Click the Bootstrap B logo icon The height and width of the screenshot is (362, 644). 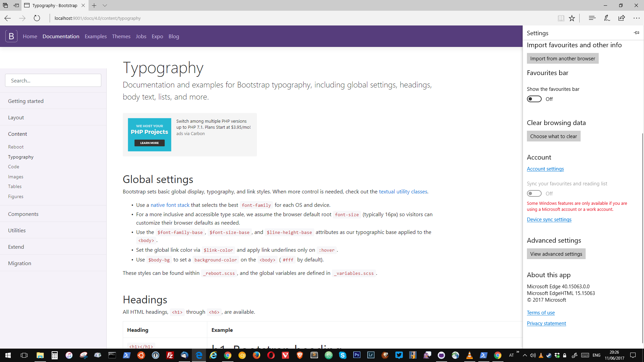coord(11,36)
